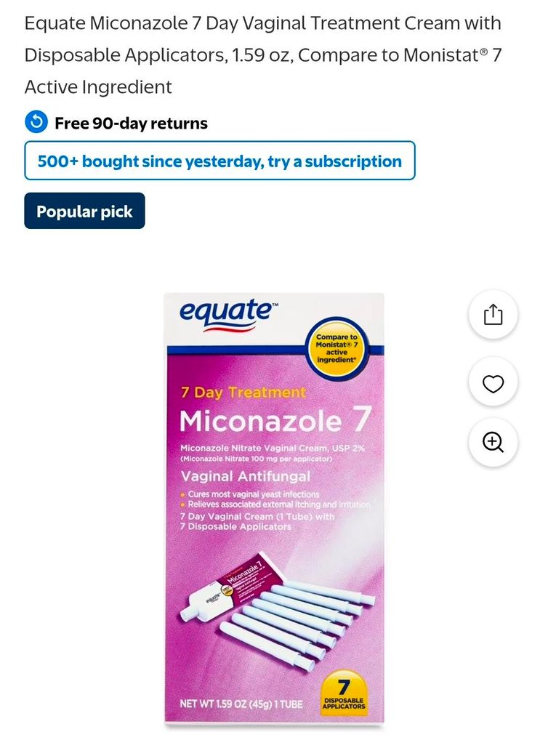Select the Popular pick badge
548x756 pixels.
tap(84, 211)
